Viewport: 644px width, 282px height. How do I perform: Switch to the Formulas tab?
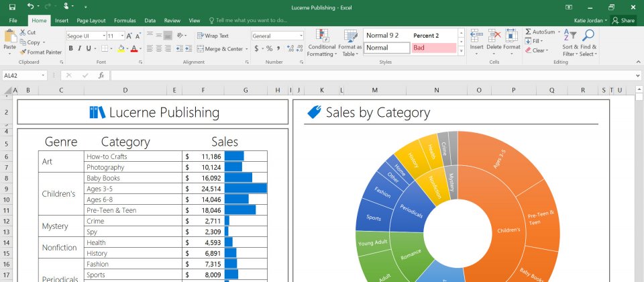(x=125, y=21)
